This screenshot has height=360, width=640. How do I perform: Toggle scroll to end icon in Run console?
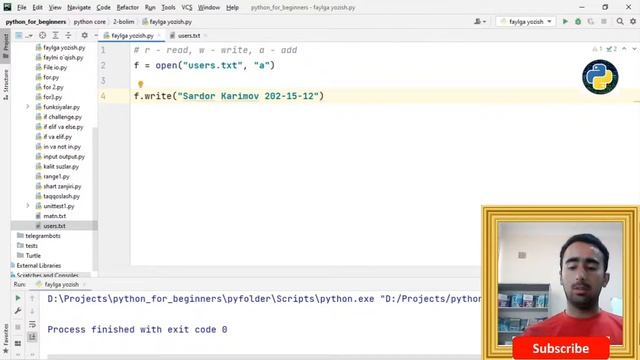[32, 337]
